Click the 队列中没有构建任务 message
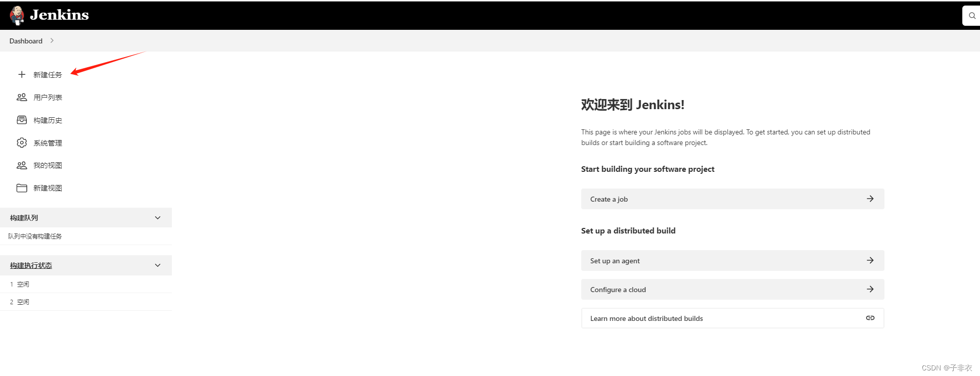980x376 pixels. pos(35,236)
